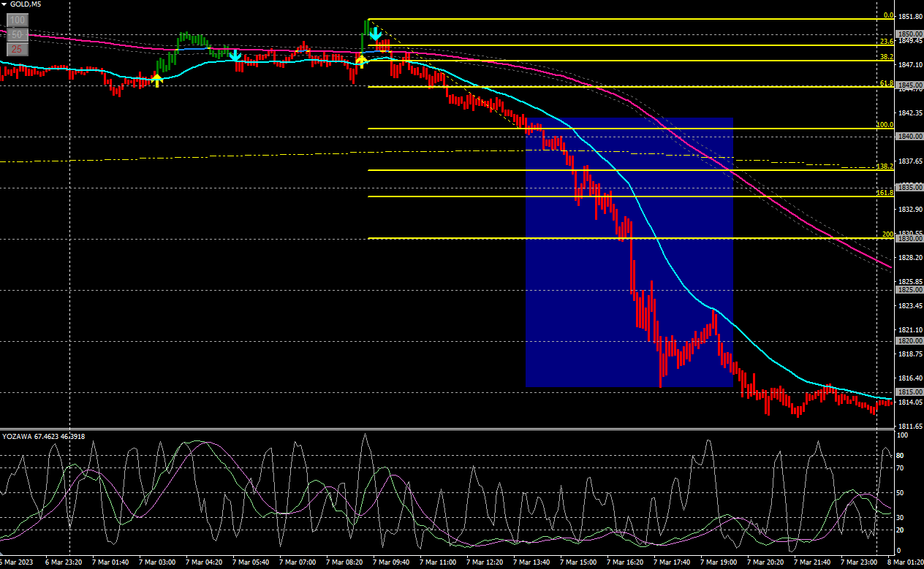Click the cyan down arrow below the 0.0 Fibonacci line
Screen dimensions: 924x569
click(x=375, y=34)
